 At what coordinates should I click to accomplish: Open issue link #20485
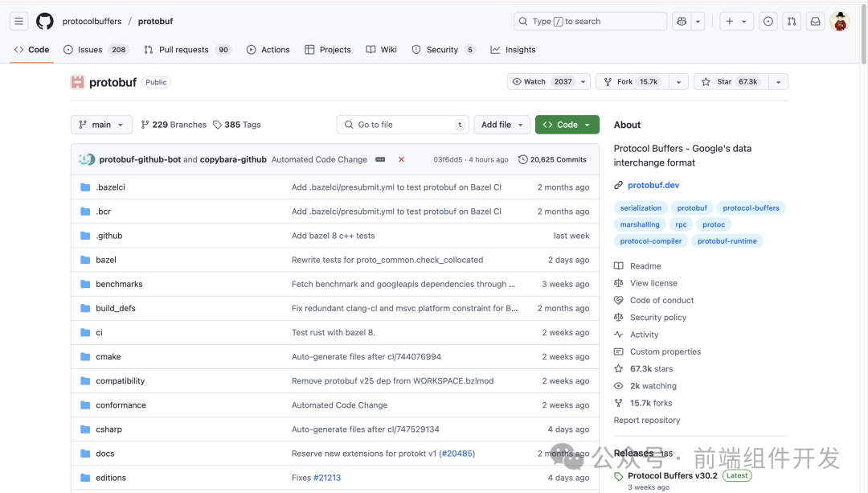457,454
